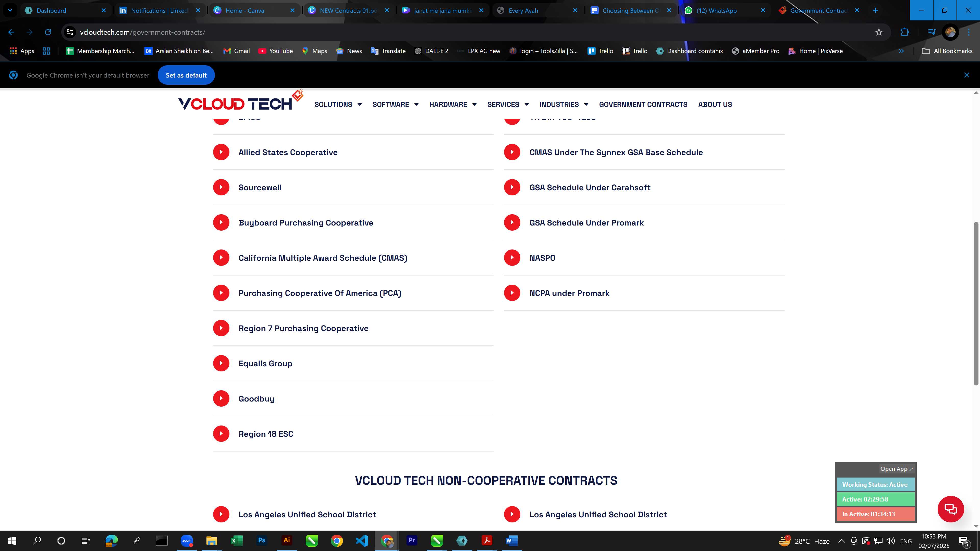Switch to the Every Ayah tab
Viewport: 980px width, 551px height.
[x=537, y=10]
